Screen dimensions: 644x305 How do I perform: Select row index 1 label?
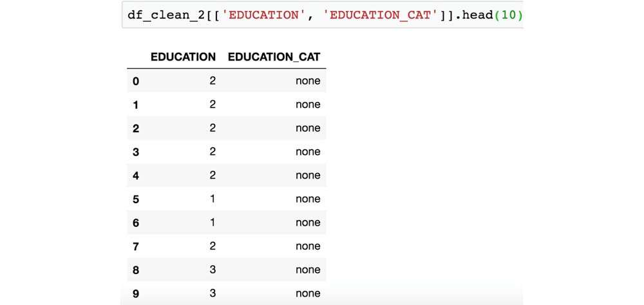click(x=136, y=105)
